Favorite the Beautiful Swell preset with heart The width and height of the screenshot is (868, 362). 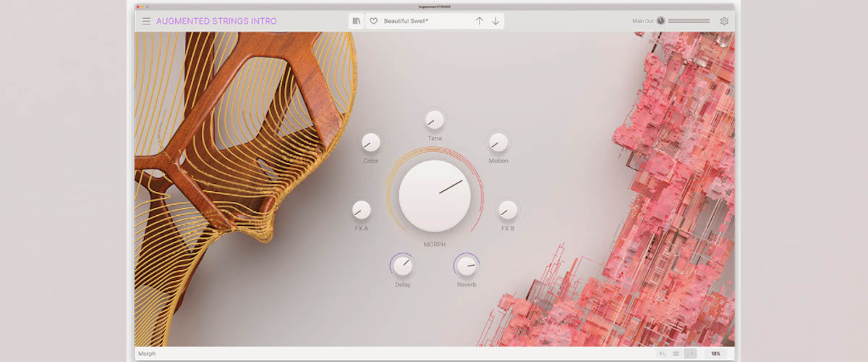(374, 21)
